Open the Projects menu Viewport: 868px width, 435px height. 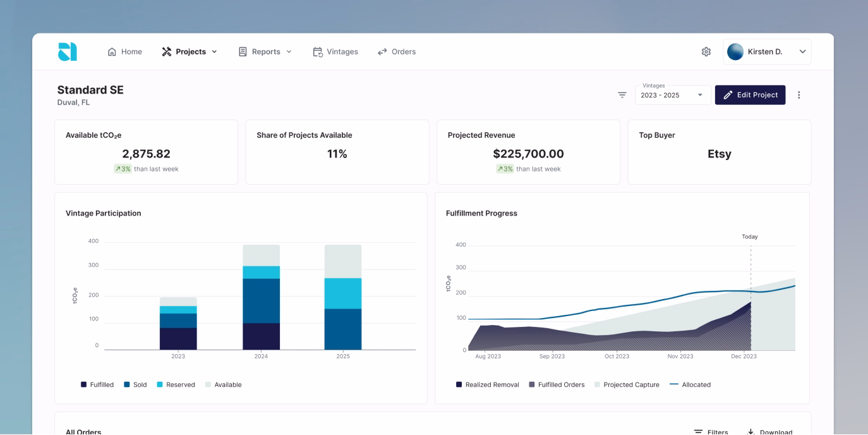click(190, 52)
